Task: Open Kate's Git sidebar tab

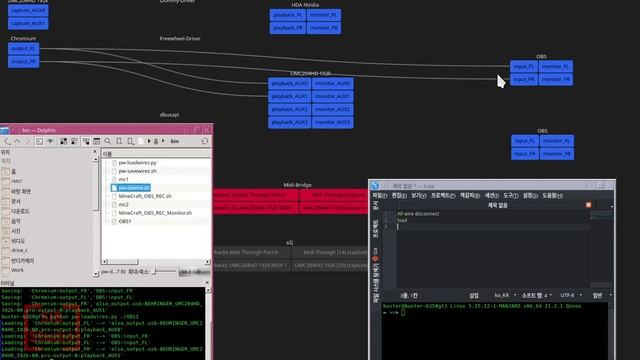Action: click(x=375, y=254)
